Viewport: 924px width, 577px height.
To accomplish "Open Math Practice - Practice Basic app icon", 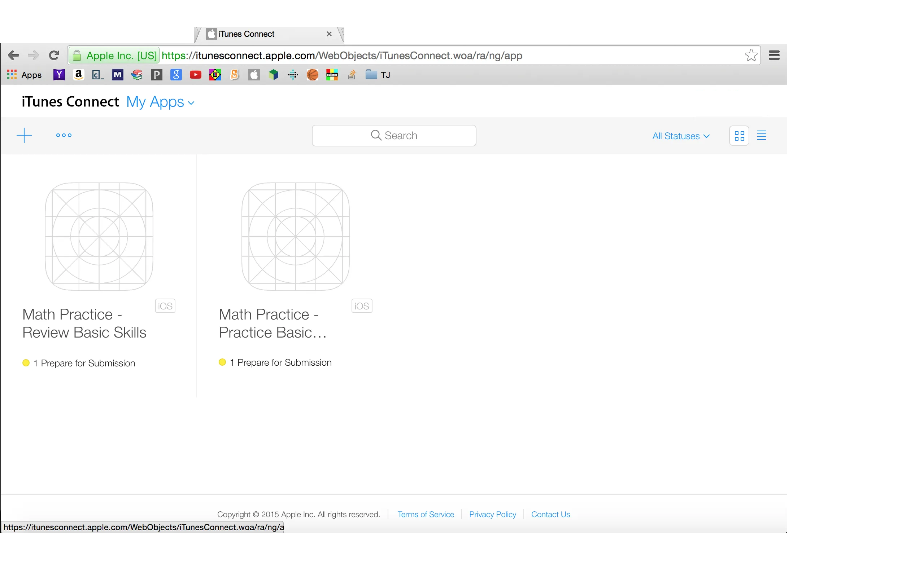I will (295, 237).
